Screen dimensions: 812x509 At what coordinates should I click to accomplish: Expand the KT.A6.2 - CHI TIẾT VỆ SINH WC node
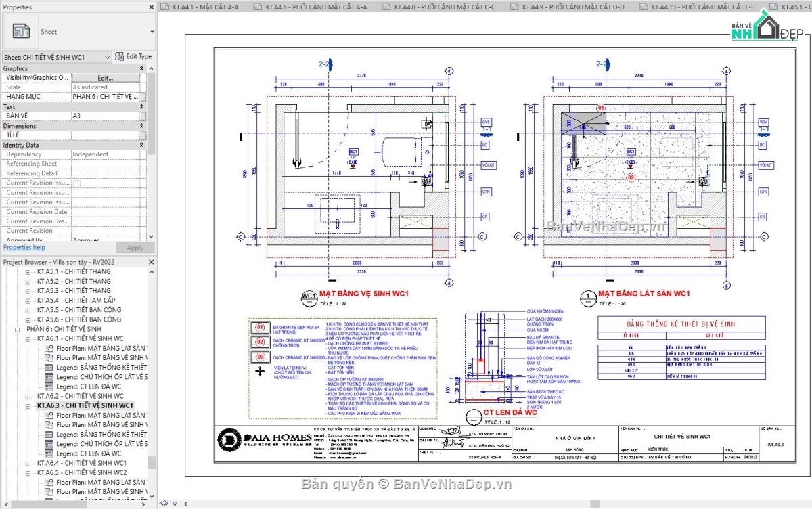pos(28,396)
